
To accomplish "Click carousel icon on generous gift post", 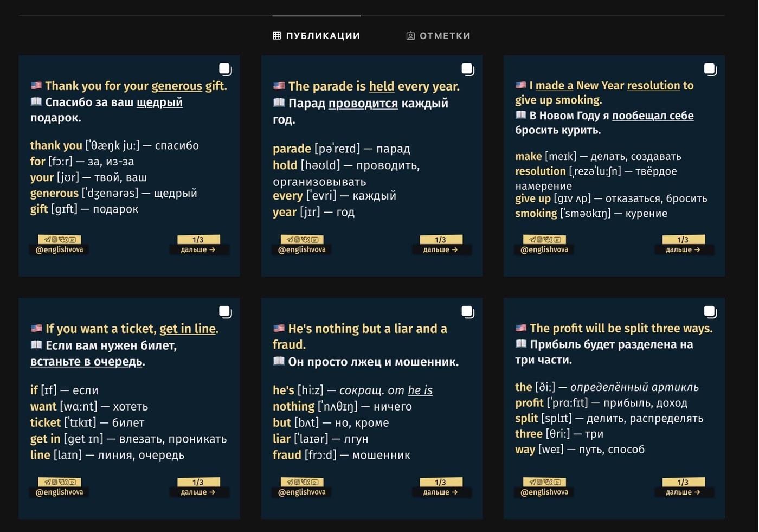I will 225,69.
